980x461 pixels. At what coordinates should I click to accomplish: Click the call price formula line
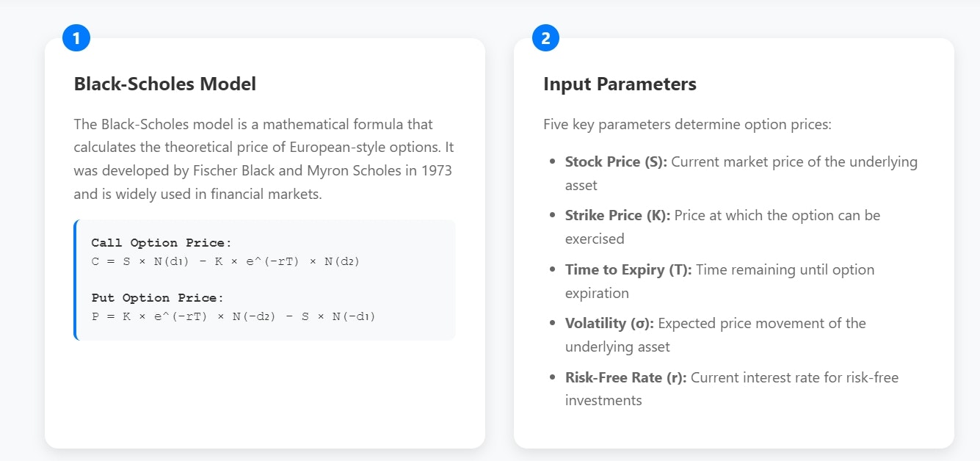(x=225, y=261)
